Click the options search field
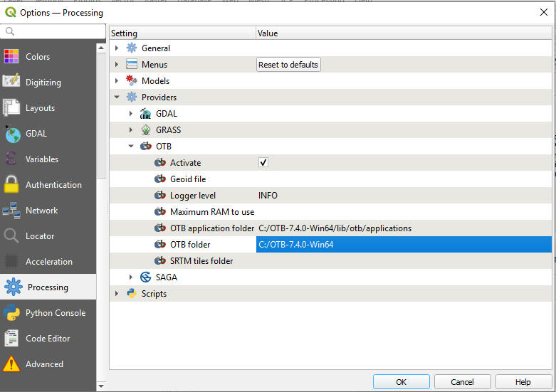Image resolution: width=556 pixels, height=392 pixels. (53, 31)
